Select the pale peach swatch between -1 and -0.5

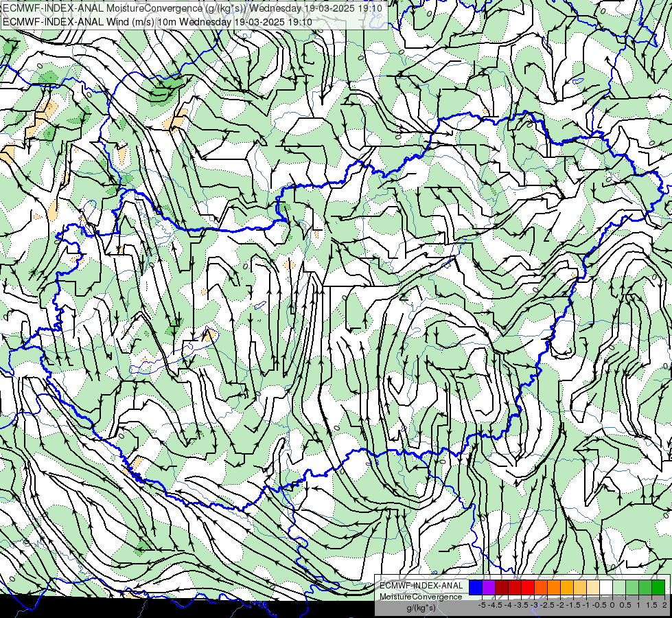click(593, 587)
